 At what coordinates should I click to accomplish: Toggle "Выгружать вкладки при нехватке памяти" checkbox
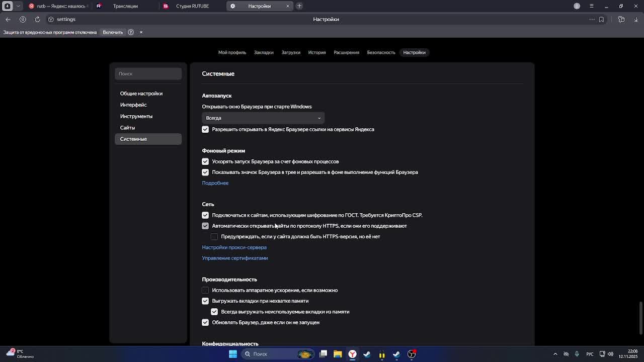[205, 301]
